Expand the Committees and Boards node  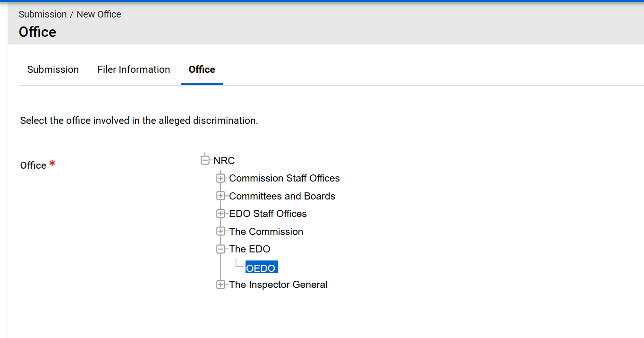220,196
